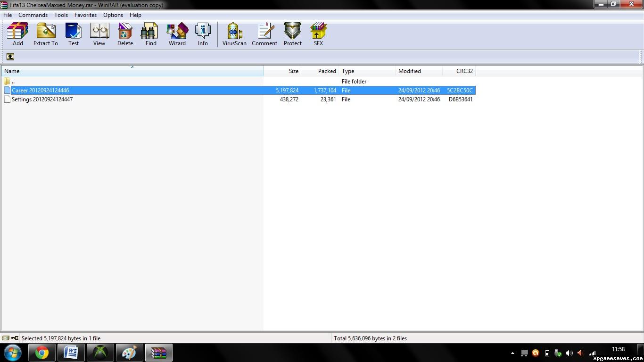Go up one folder level
The image size is (644, 362).
(x=10, y=57)
